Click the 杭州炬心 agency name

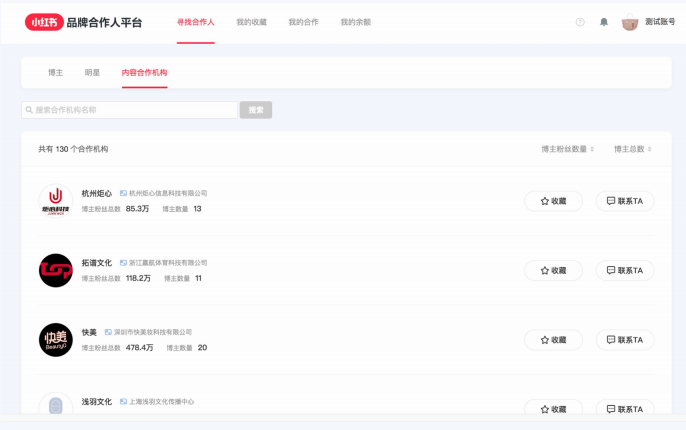click(x=97, y=193)
